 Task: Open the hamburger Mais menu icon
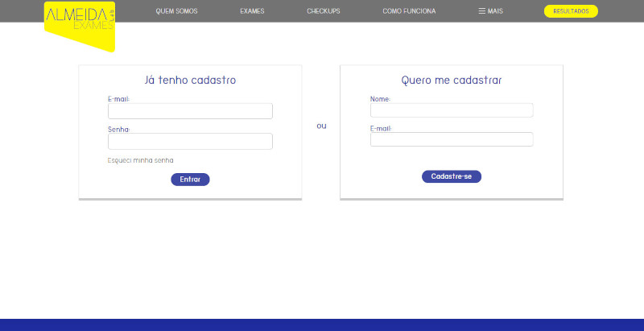pos(482,11)
